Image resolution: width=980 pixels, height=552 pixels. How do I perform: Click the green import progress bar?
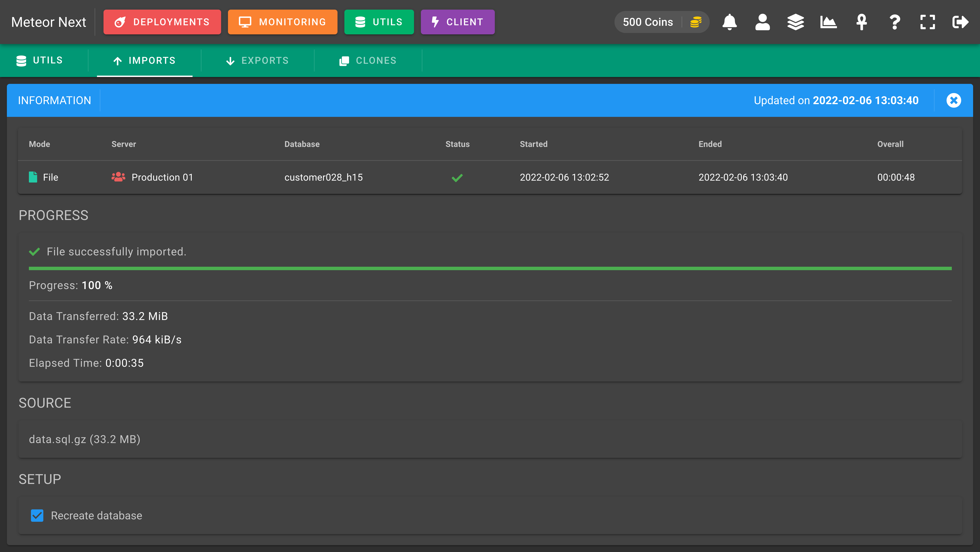(490, 268)
